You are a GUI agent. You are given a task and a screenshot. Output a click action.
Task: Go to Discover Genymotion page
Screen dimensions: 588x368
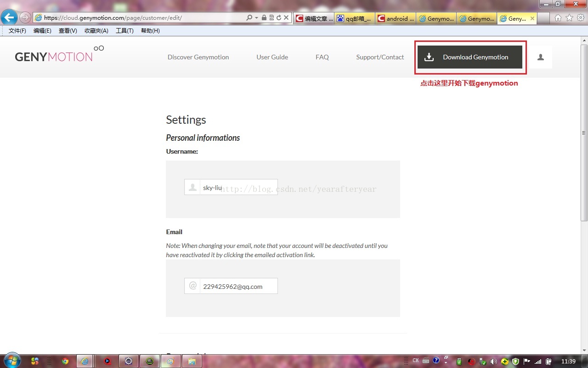pos(198,57)
